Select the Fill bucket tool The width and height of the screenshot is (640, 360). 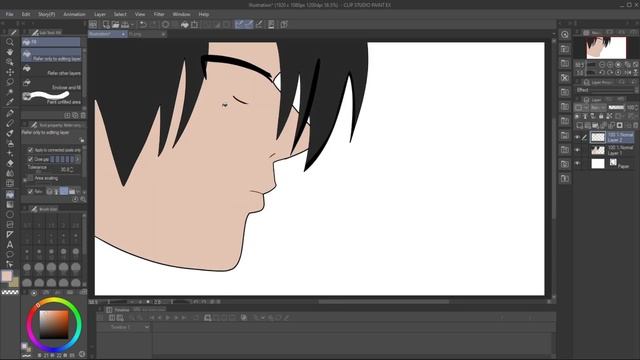(x=10, y=195)
